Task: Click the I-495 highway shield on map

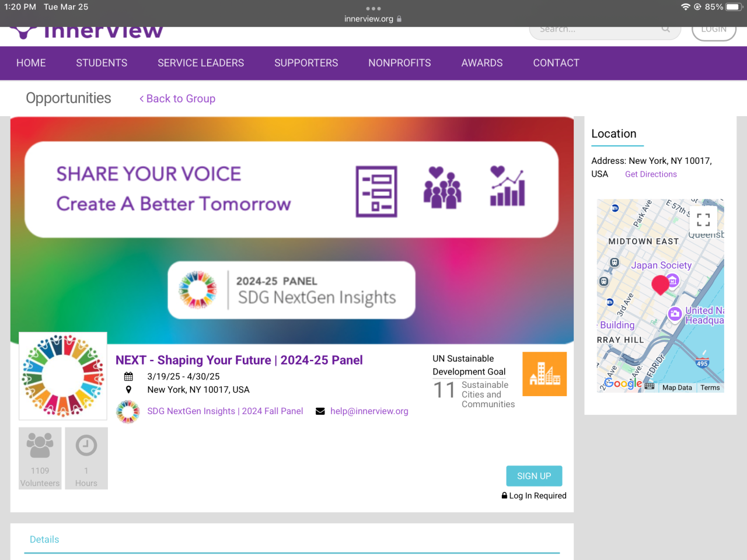Action: 702,363
